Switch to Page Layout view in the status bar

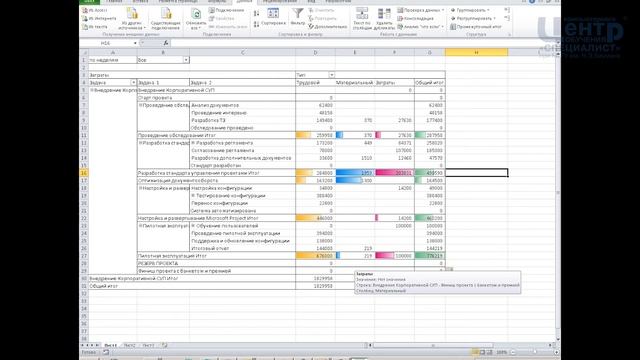(482, 352)
